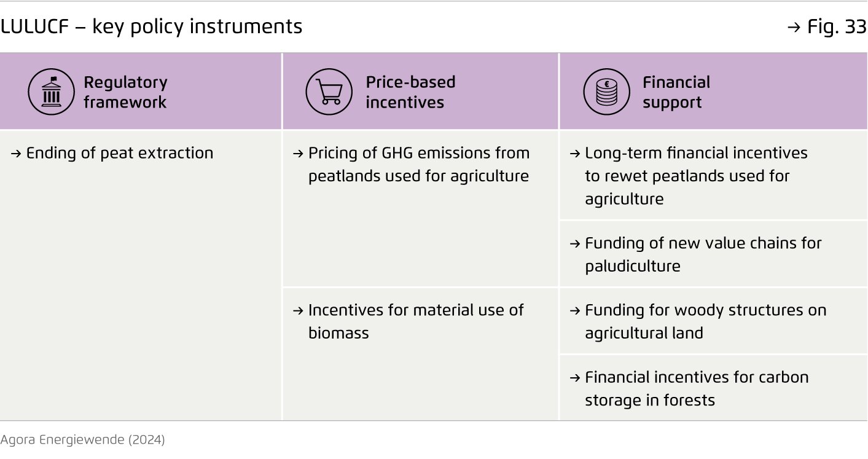Click the Agora Energiewende (2024) source text
This screenshot has height=459, width=868.
[82, 440]
